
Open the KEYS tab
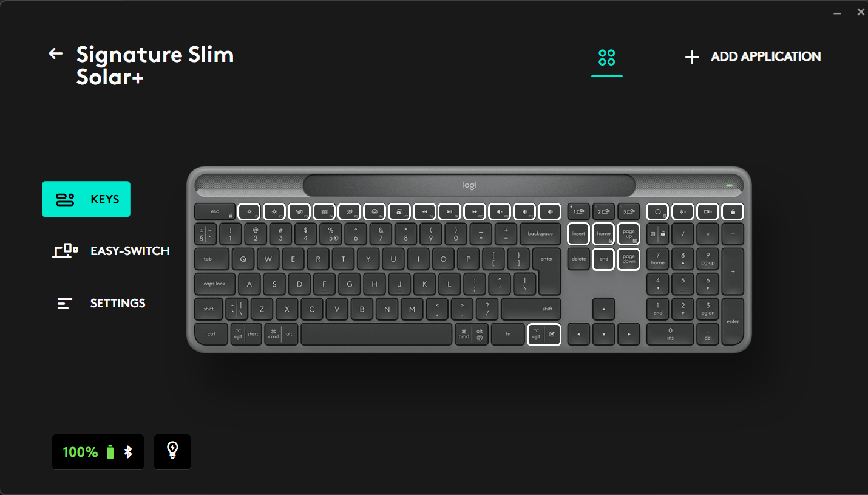[x=86, y=199]
